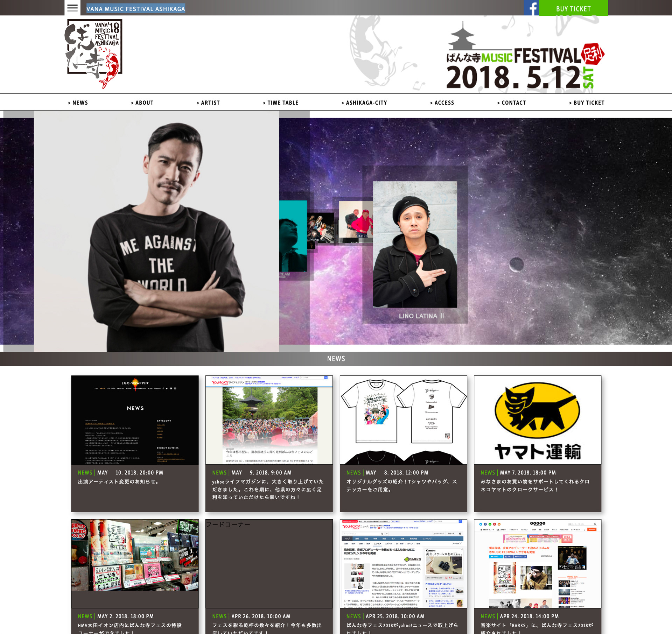Go to the CONTACT page

pos(511,103)
